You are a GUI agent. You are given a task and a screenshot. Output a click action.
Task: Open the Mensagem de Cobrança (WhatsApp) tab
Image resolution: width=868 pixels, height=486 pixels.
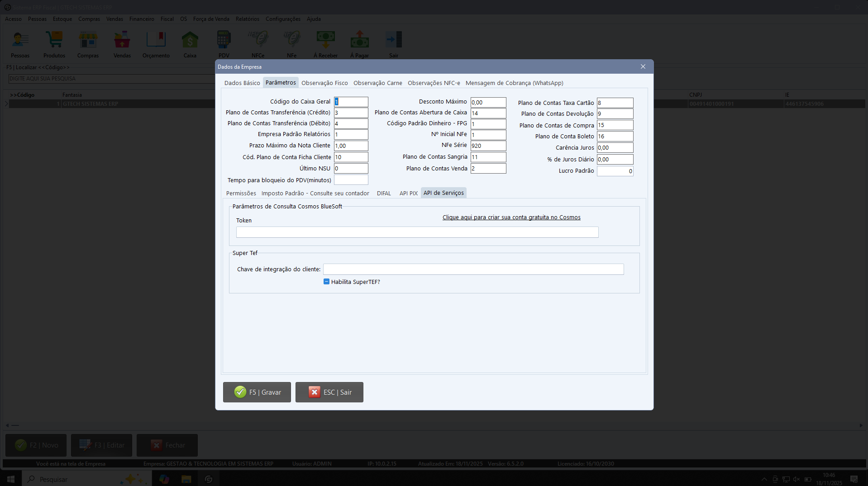[514, 83]
